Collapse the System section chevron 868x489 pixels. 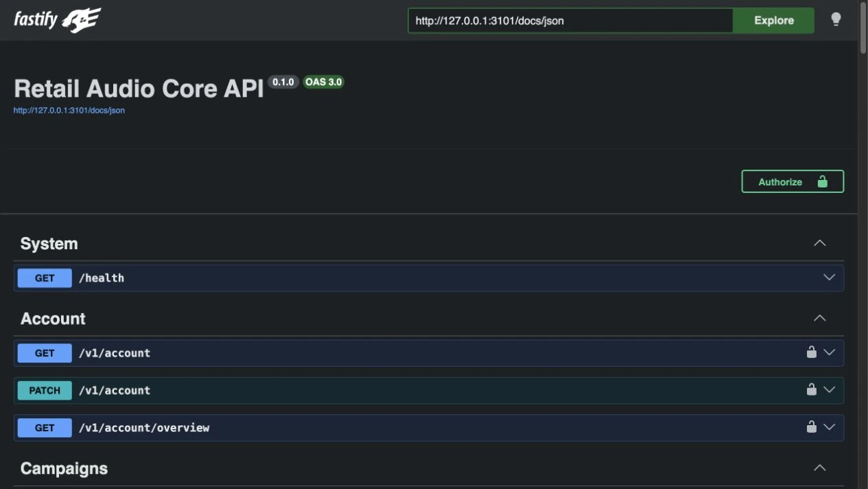click(819, 243)
